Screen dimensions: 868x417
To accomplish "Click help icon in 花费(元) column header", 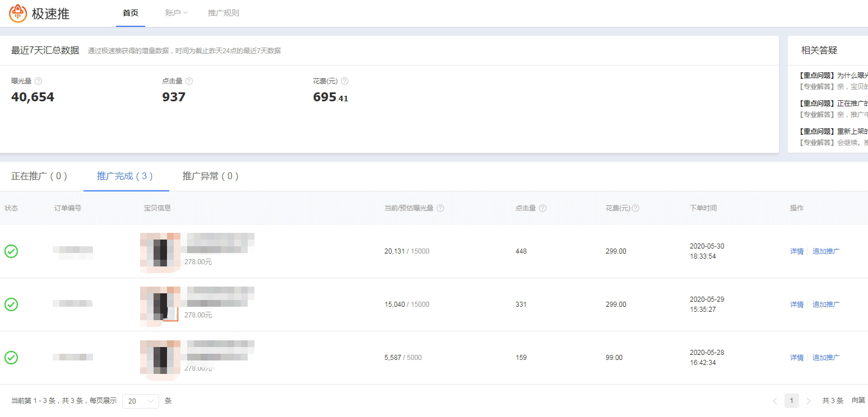I will tap(635, 208).
